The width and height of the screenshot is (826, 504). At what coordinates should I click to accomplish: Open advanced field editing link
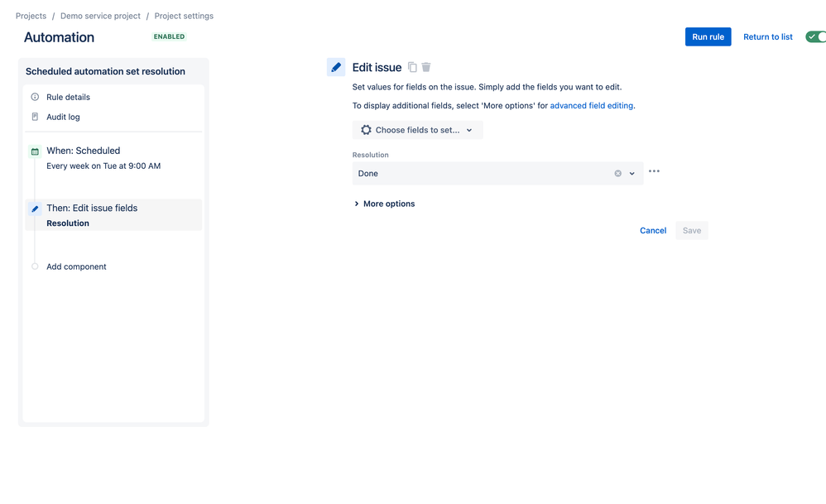592,106
